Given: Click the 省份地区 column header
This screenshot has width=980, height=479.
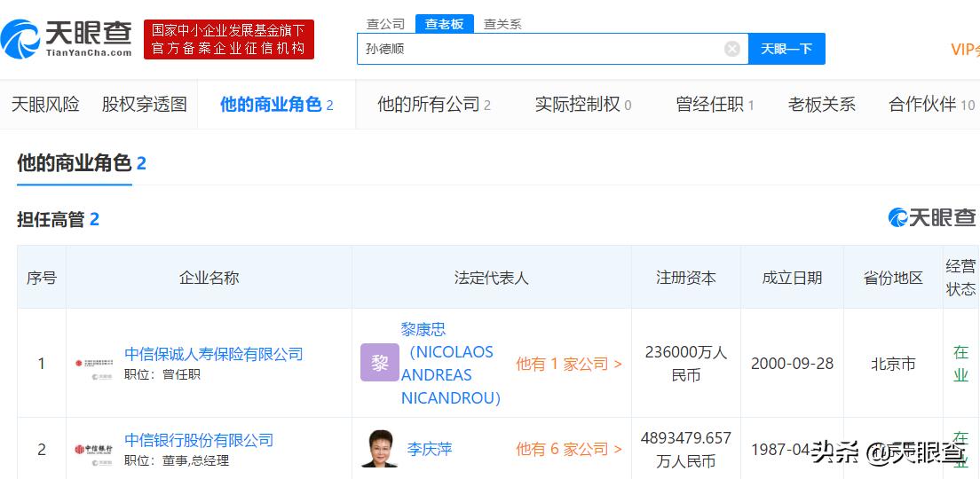Looking at the screenshot, I should (x=893, y=278).
